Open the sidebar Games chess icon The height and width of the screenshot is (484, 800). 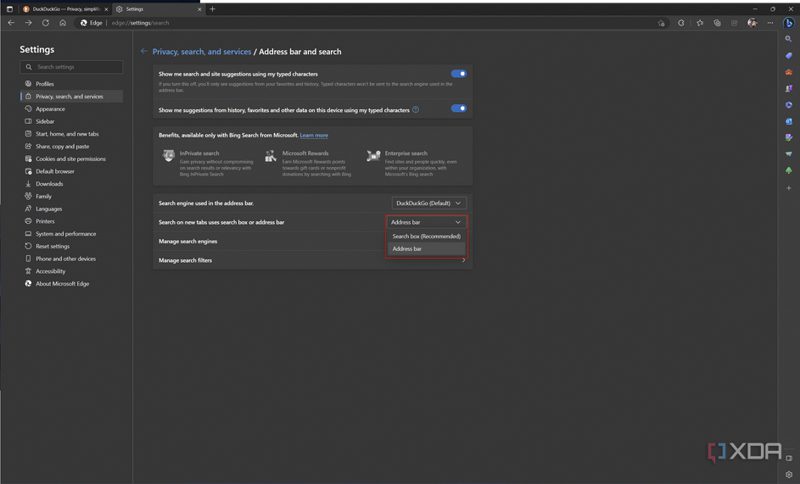click(x=788, y=88)
